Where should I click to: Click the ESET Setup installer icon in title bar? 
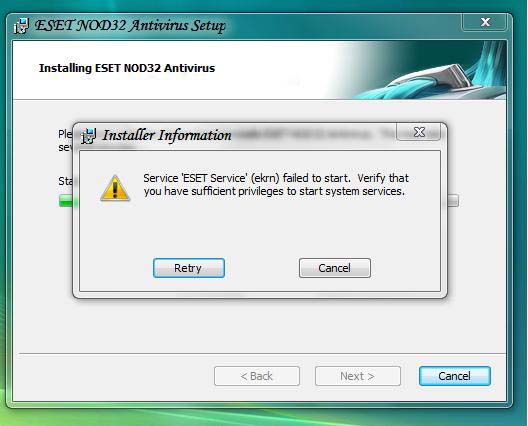(x=21, y=26)
